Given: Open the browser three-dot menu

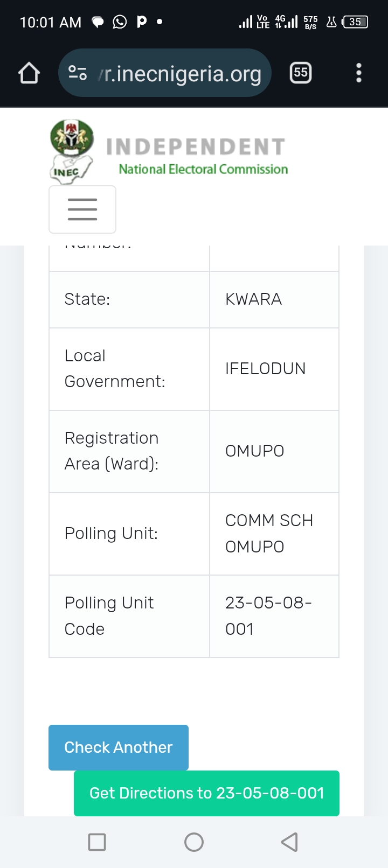Looking at the screenshot, I should (359, 73).
